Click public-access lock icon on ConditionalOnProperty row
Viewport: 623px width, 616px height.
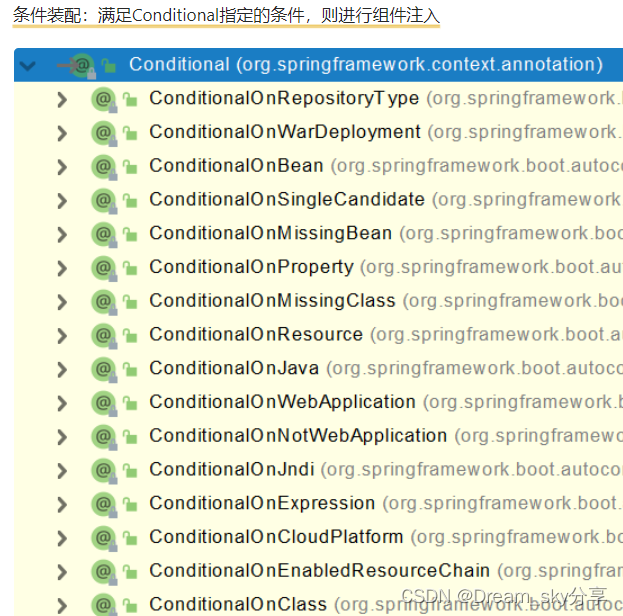[x=130, y=268]
